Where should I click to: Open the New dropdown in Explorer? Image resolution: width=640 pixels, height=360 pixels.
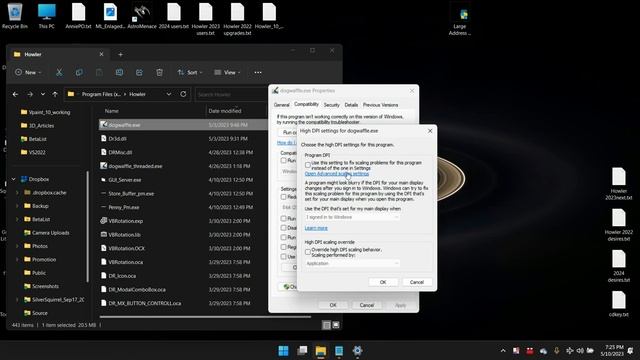coord(28,72)
